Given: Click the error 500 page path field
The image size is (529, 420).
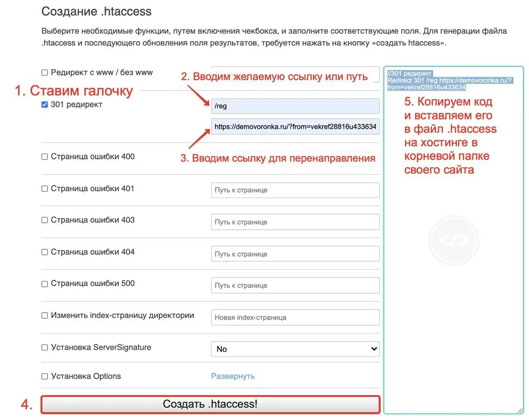Looking at the screenshot, I should (x=295, y=285).
